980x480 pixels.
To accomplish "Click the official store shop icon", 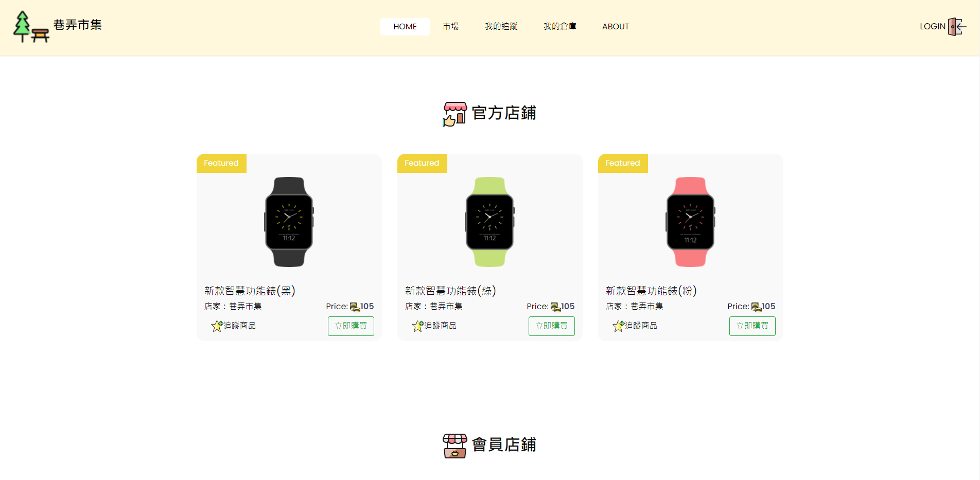I will [x=455, y=114].
